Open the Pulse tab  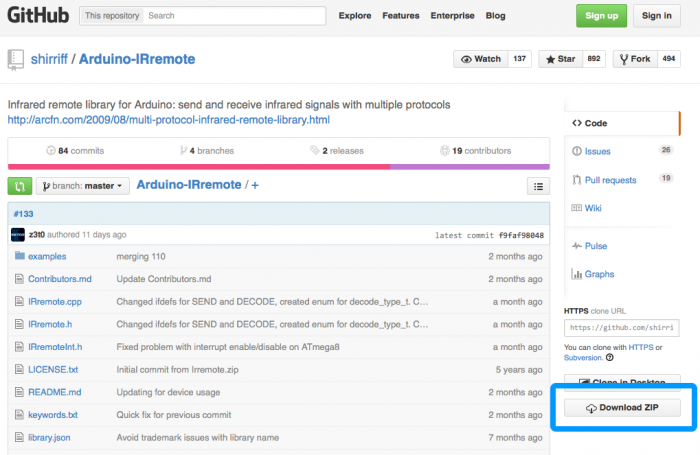tap(596, 246)
